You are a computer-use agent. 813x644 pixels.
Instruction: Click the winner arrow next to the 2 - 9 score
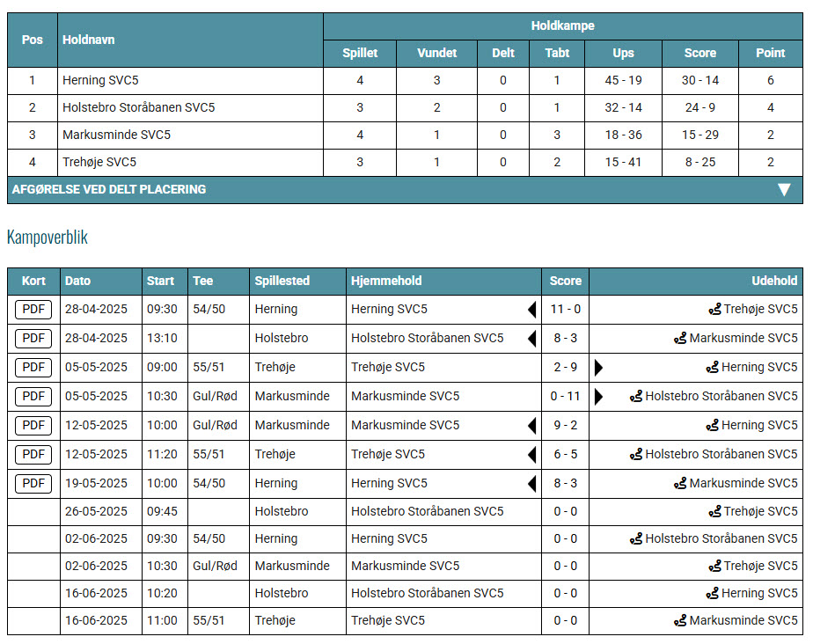tap(599, 368)
